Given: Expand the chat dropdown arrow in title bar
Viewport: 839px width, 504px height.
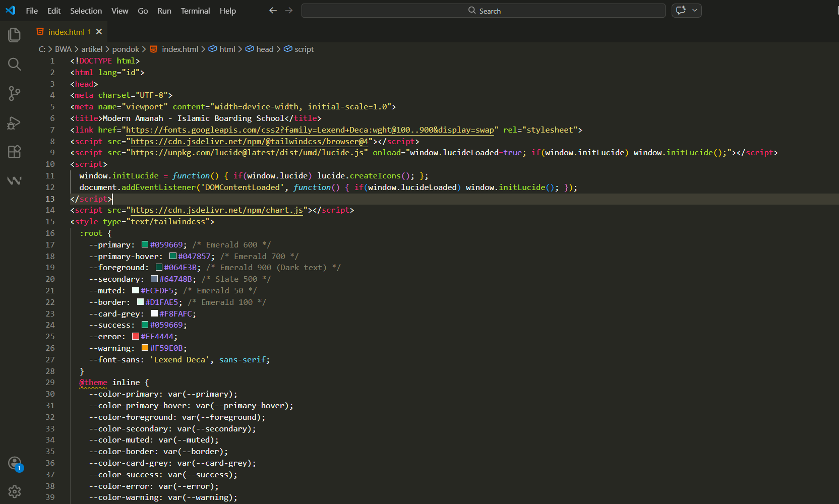Looking at the screenshot, I should (695, 11).
